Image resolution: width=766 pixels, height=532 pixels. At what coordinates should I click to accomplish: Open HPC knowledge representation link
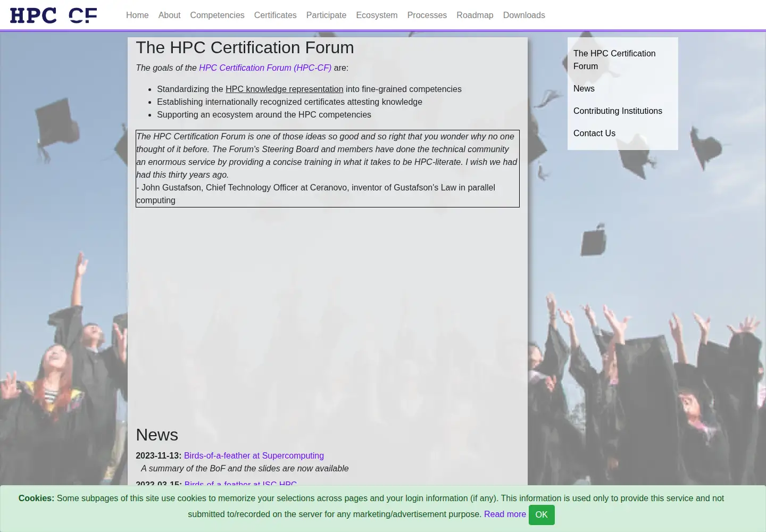(284, 89)
